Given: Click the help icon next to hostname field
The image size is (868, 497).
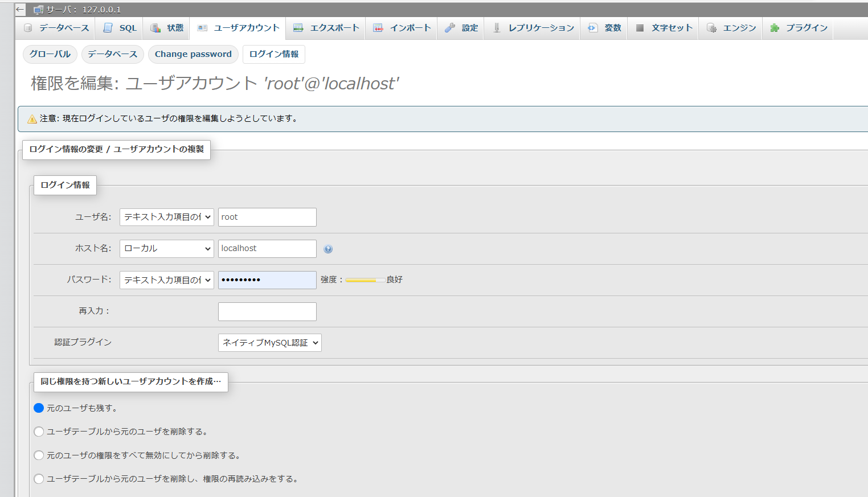Looking at the screenshot, I should tap(328, 249).
